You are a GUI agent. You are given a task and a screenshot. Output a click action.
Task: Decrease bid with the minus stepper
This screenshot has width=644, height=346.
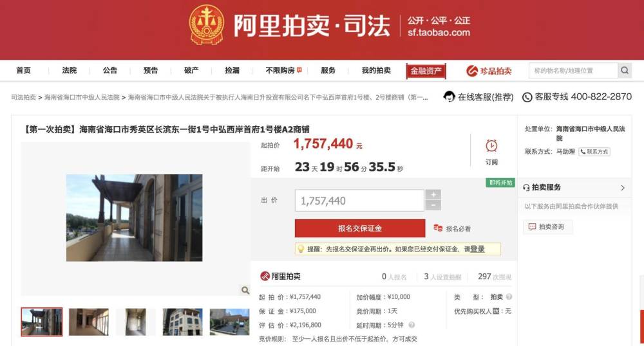point(433,205)
